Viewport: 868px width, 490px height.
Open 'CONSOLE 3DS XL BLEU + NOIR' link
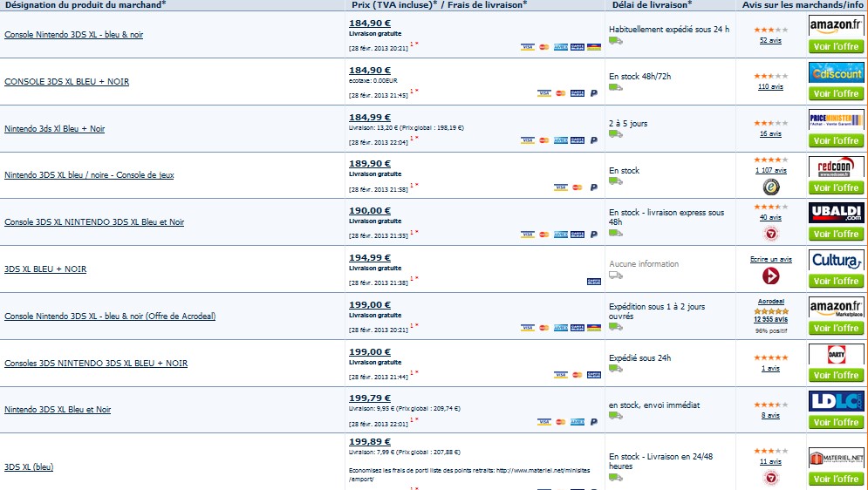click(67, 81)
